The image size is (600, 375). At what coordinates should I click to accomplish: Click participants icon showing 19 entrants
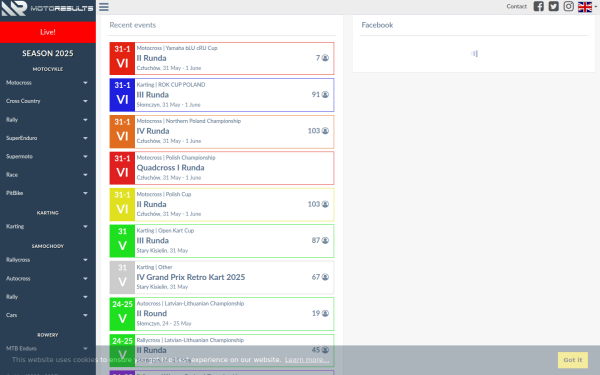325,313
